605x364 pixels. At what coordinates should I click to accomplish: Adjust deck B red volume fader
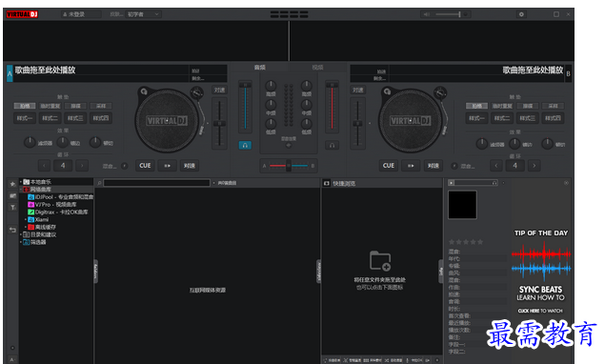pyautogui.click(x=332, y=106)
